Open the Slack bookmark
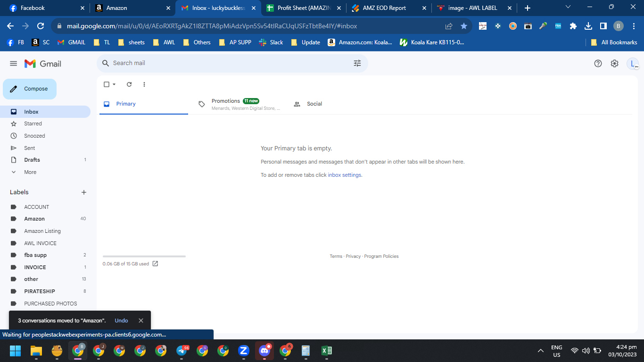 (271, 42)
